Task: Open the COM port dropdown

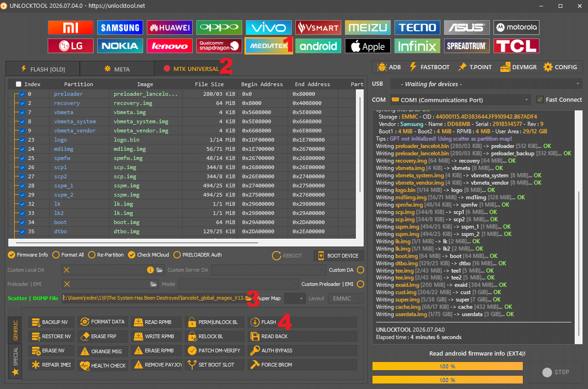Action: click(460, 99)
